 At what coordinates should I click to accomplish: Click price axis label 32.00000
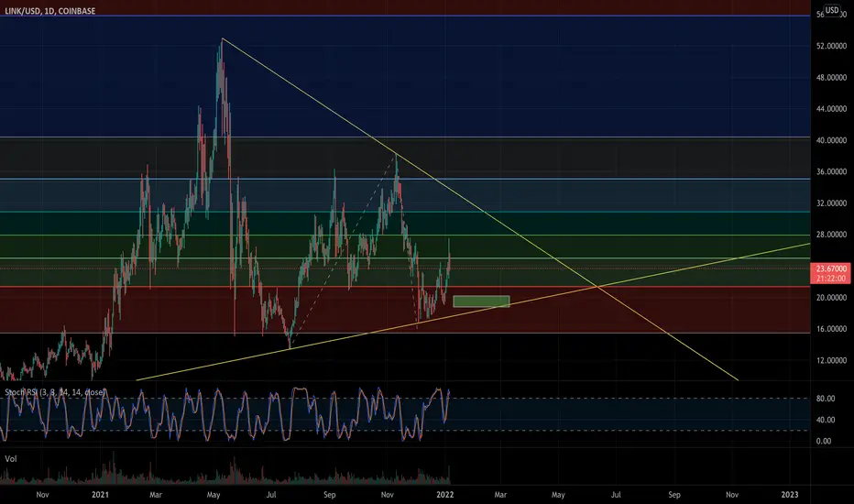[832, 203]
